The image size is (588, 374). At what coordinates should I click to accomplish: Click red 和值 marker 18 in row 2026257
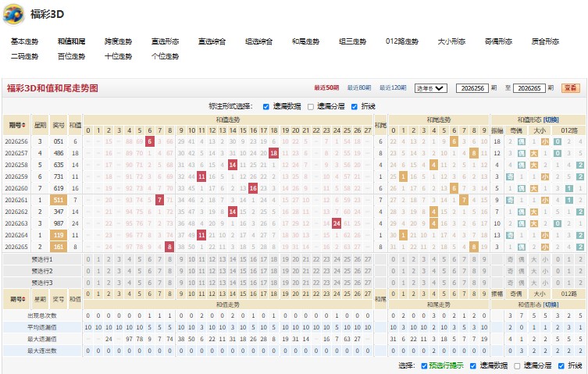click(274, 153)
